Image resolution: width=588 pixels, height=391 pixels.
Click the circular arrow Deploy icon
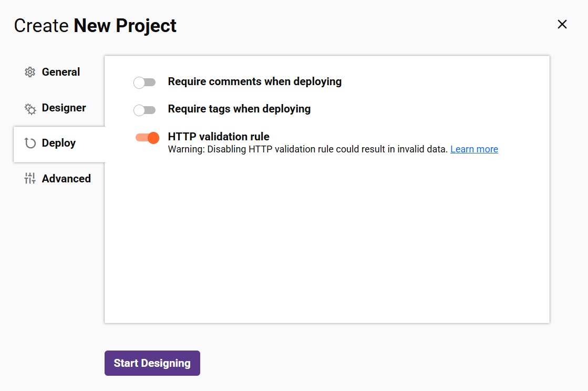click(30, 143)
